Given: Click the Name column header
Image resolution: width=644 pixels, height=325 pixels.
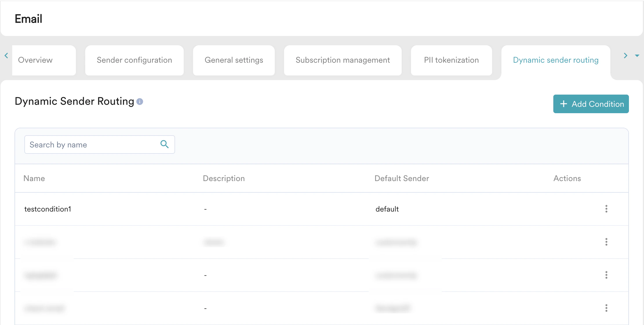Looking at the screenshot, I should tap(34, 178).
